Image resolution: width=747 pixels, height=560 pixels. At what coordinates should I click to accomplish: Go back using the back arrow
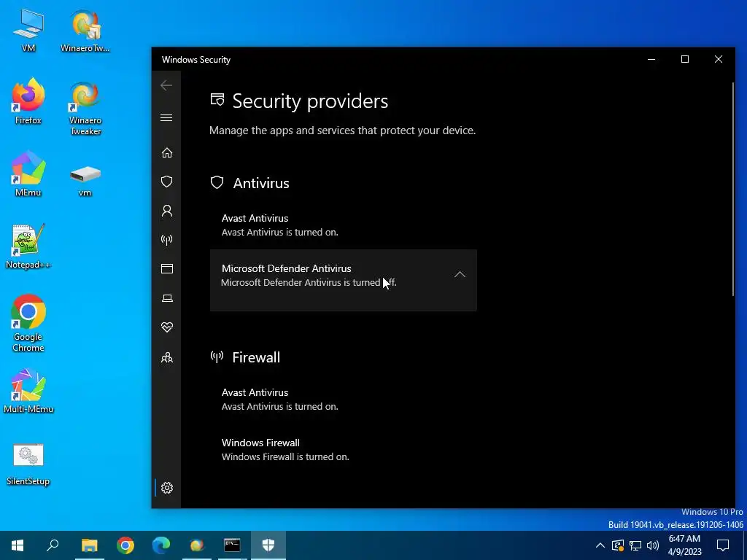pyautogui.click(x=166, y=85)
